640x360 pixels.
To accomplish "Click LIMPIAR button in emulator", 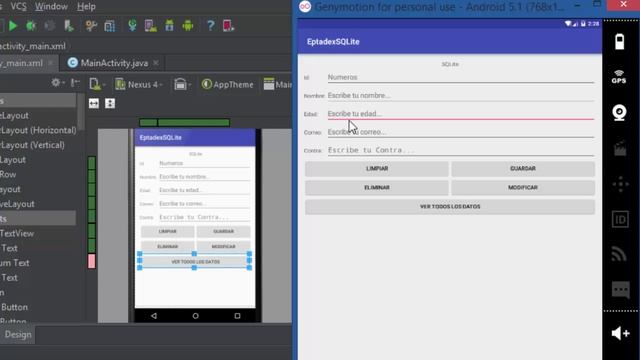I will (x=377, y=169).
